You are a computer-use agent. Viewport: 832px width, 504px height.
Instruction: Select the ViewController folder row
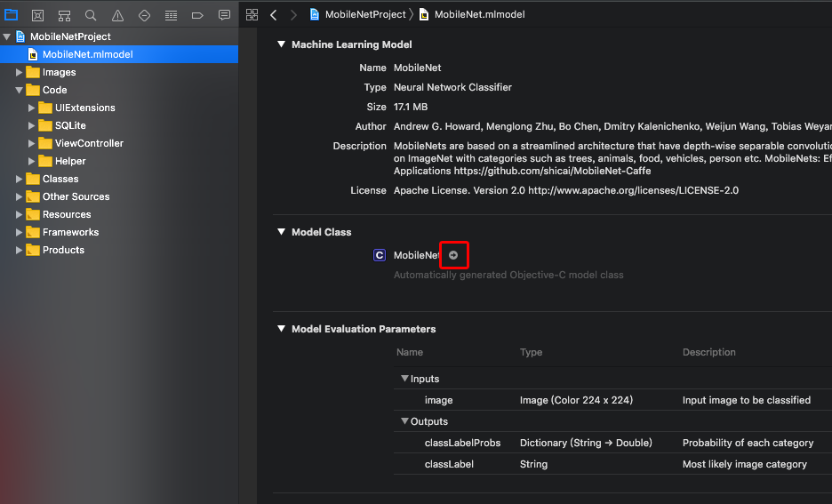coord(119,143)
